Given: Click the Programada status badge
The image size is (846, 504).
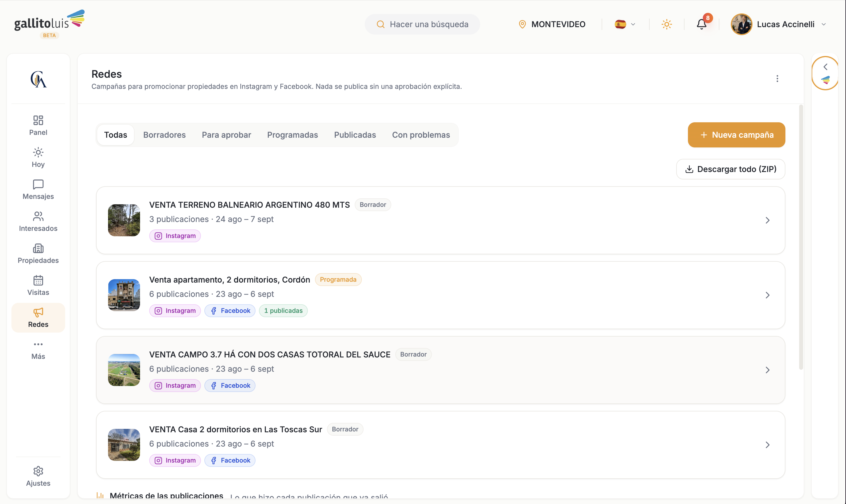Looking at the screenshot, I should [338, 279].
